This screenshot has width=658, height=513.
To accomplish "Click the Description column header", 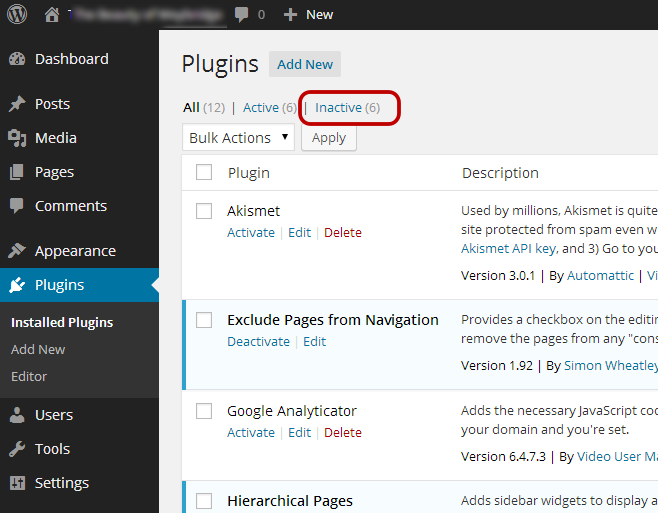I will (500, 173).
